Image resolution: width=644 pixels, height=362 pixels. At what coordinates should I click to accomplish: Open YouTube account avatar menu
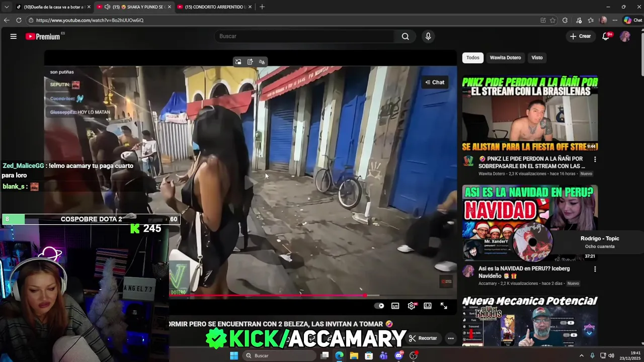[625, 36]
